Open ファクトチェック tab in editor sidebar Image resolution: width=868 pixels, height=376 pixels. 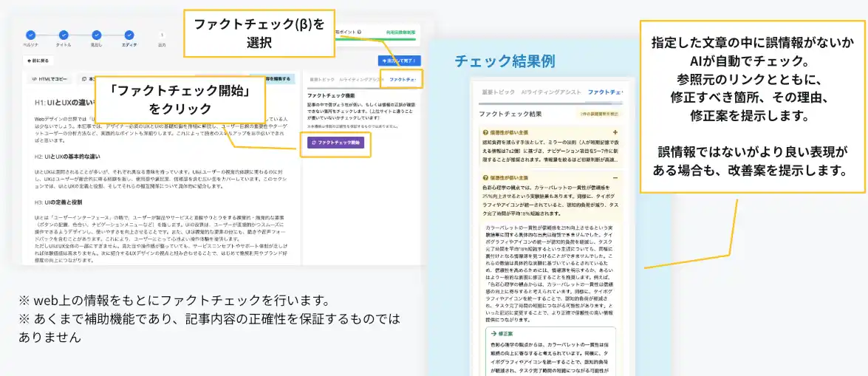(403, 79)
